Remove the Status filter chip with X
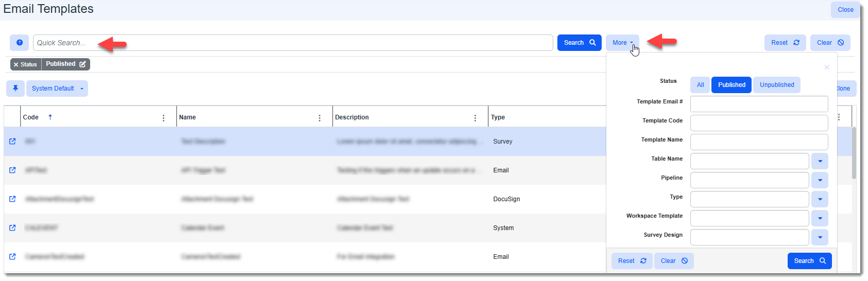Image resolution: width=868 pixels, height=281 pixels. [x=16, y=64]
